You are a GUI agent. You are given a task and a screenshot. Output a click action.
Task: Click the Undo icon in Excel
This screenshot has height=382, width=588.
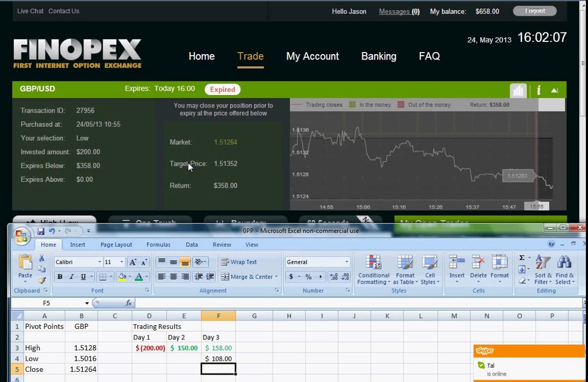coord(52,231)
